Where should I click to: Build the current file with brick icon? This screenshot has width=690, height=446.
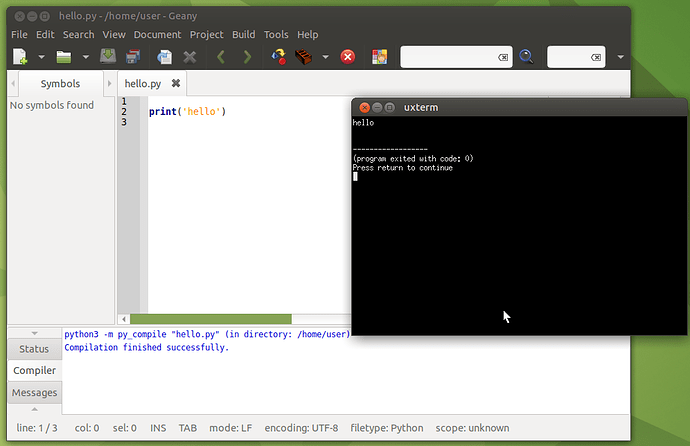tap(304, 57)
